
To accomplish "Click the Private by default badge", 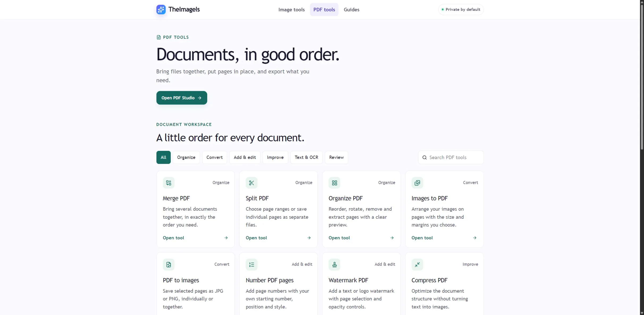I will 461,10.
